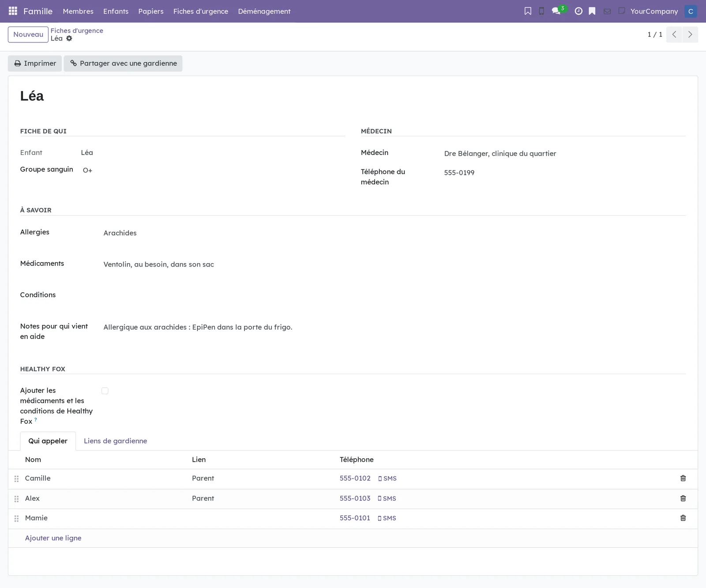This screenshot has height=588, width=706.
Task: Click the Imprimer button
Action: pyautogui.click(x=35, y=63)
